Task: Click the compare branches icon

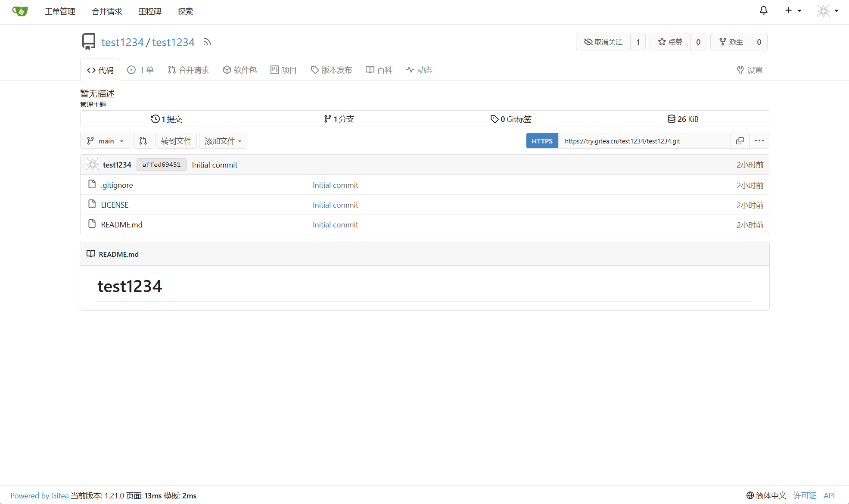Action: click(x=143, y=141)
